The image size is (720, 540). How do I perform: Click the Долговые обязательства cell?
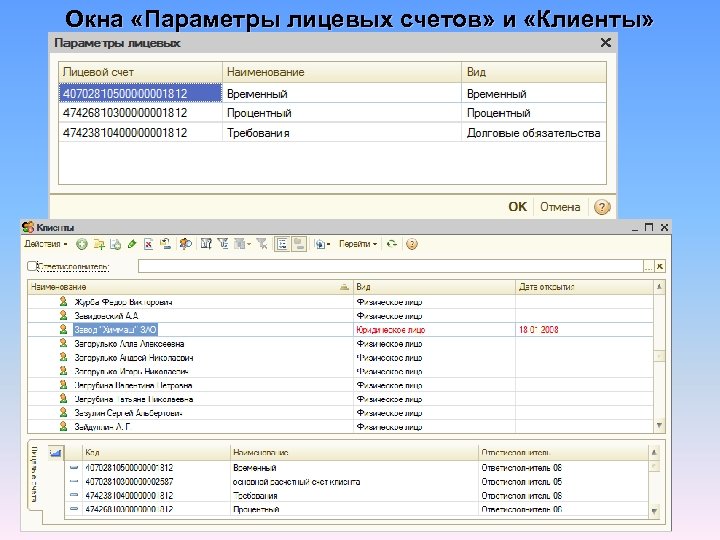(x=534, y=133)
